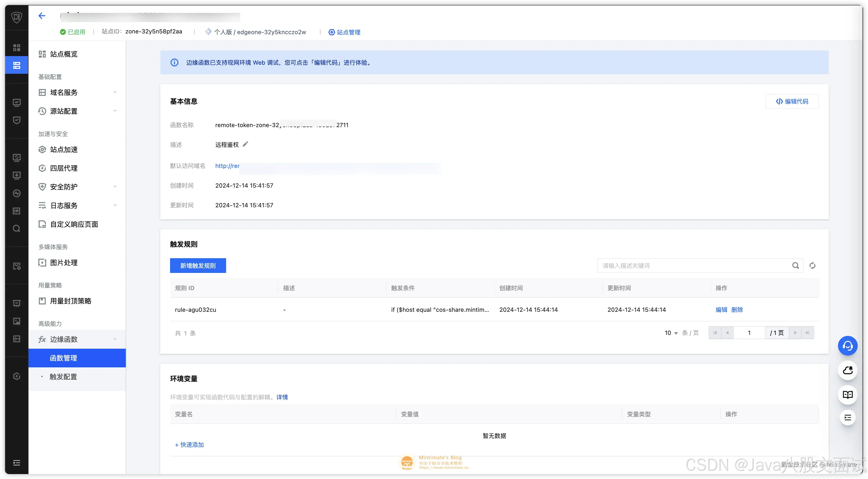The height and width of the screenshot is (479, 868).
Task: Click the expand sidebar icon at bottom left
Action: [16, 463]
